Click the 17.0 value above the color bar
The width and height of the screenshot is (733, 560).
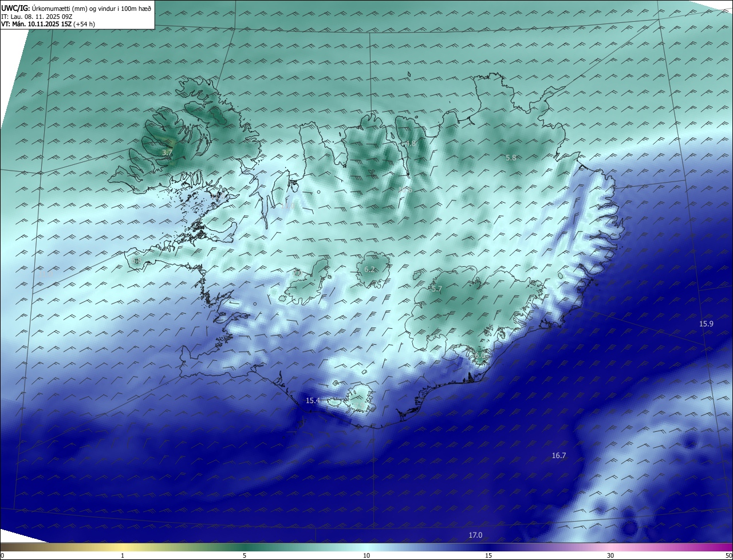(x=475, y=535)
